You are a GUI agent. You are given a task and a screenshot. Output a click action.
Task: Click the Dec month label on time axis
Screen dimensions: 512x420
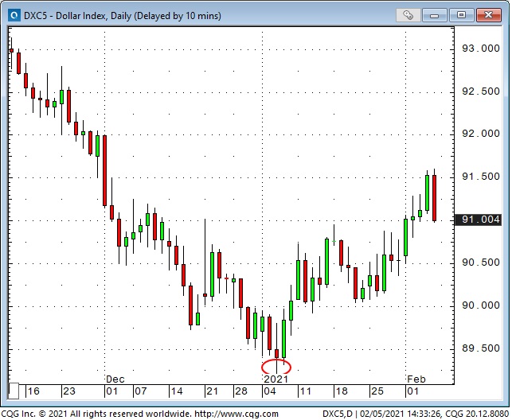(x=115, y=379)
